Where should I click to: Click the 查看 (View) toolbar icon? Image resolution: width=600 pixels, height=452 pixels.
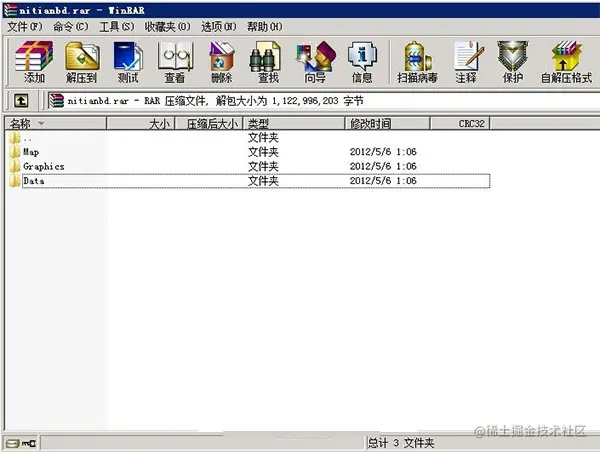tap(175, 57)
